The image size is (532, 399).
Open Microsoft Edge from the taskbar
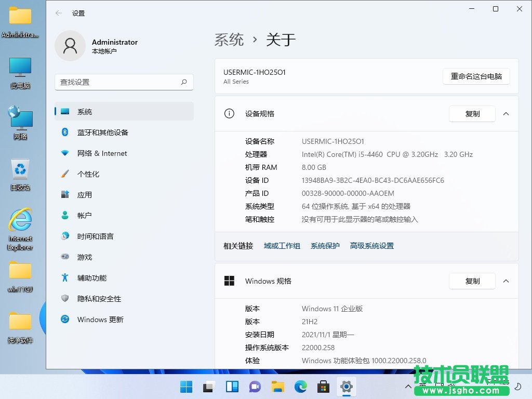pyautogui.click(x=301, y=387)
